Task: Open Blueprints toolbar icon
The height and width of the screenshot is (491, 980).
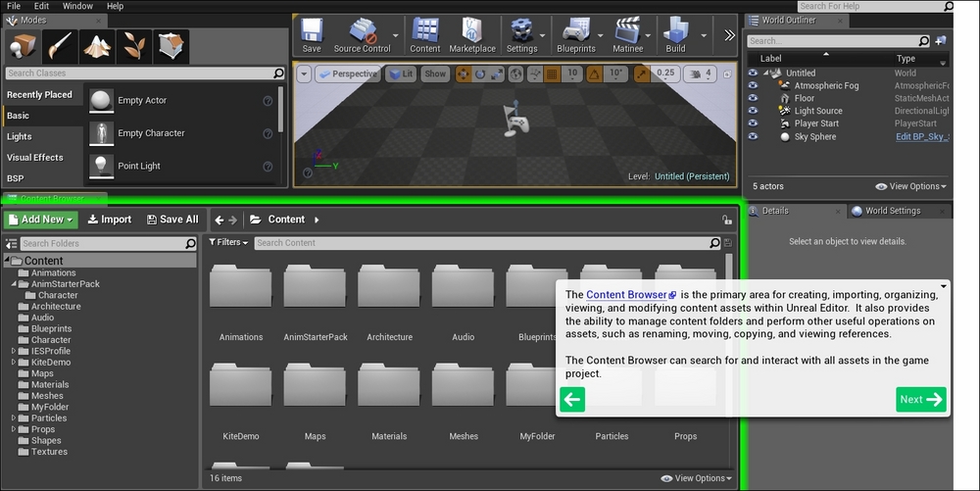Action: 575,35
